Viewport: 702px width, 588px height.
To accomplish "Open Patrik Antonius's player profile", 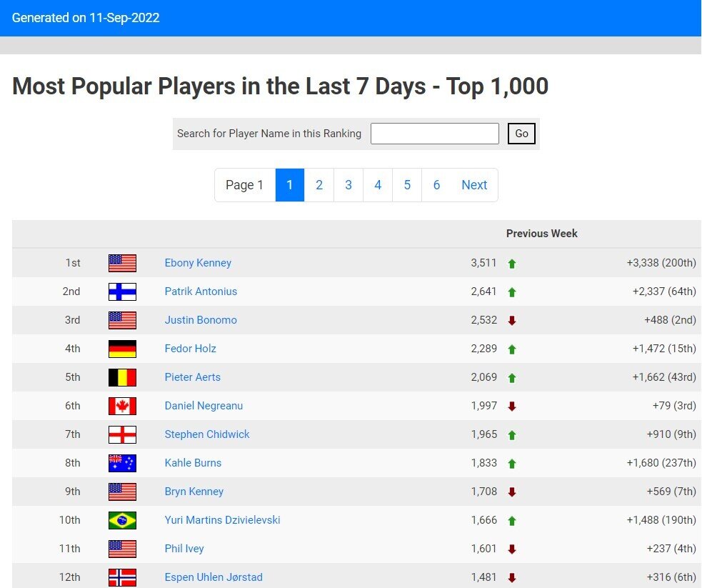I will click(201, 291).
